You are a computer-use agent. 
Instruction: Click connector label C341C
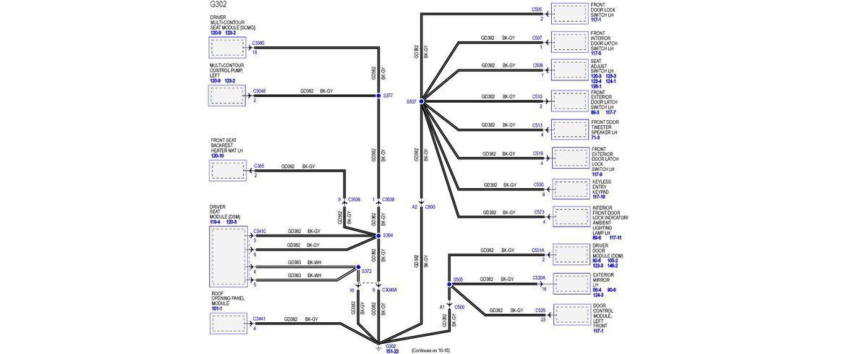[260, 232]
